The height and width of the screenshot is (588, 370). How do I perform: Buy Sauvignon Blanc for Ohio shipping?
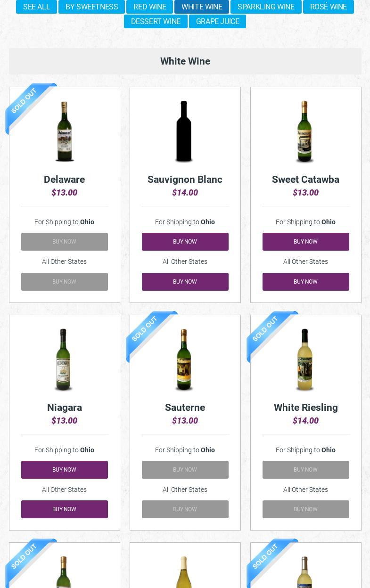185,242
